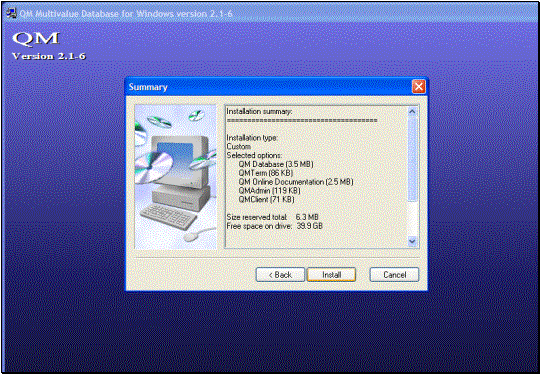The image size is (540, 374).
Task: Click the 'Selected options:' heading
Action: [254, 155]
